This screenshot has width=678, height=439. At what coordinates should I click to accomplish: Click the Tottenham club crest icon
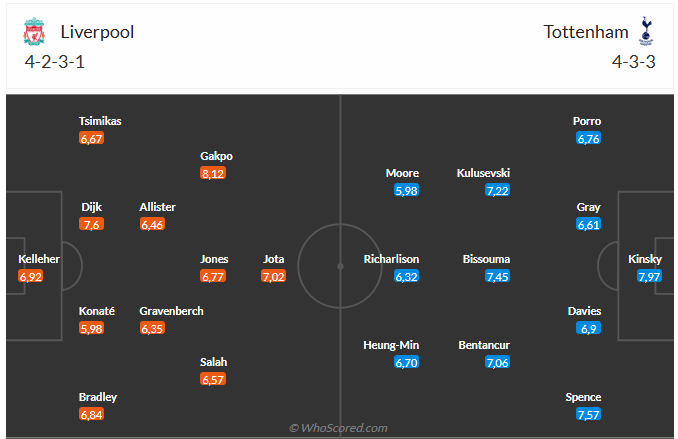pos(646,31)
